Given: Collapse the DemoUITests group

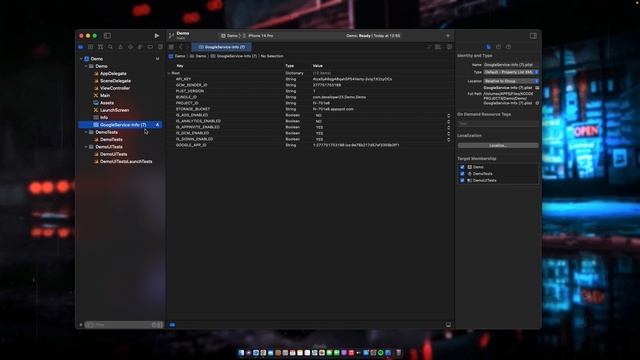Looking at the screenshot, I should pyautogui.click(x=86, y=147).
